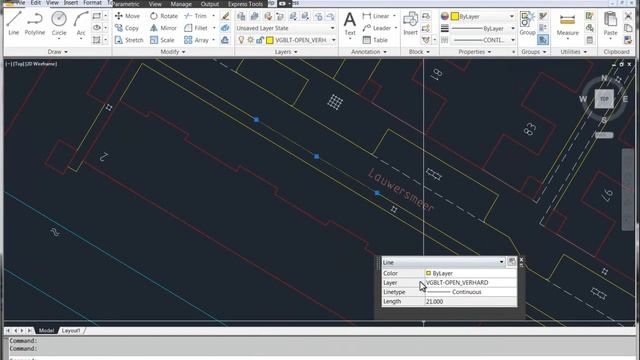Screen dimensions: 640x360
Task: Click the Cut icon in Clipboard
Action: [x=628, y=16]
